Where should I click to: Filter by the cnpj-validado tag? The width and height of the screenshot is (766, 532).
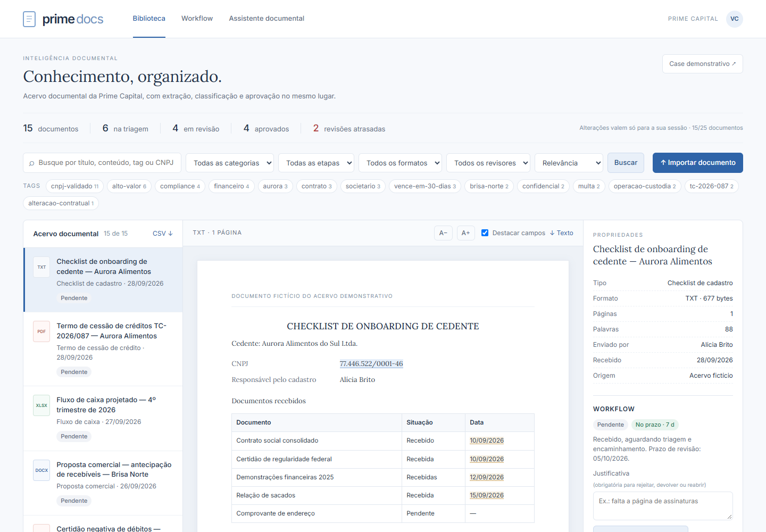(75, 186)
